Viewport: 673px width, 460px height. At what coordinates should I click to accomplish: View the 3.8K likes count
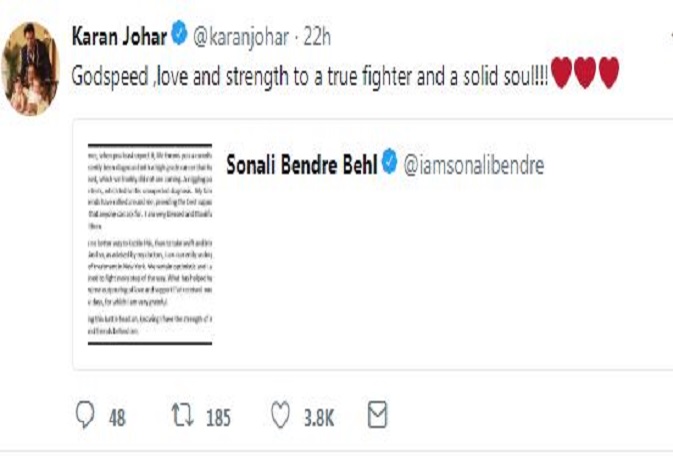pyautogui.click(x=318, y=418)
